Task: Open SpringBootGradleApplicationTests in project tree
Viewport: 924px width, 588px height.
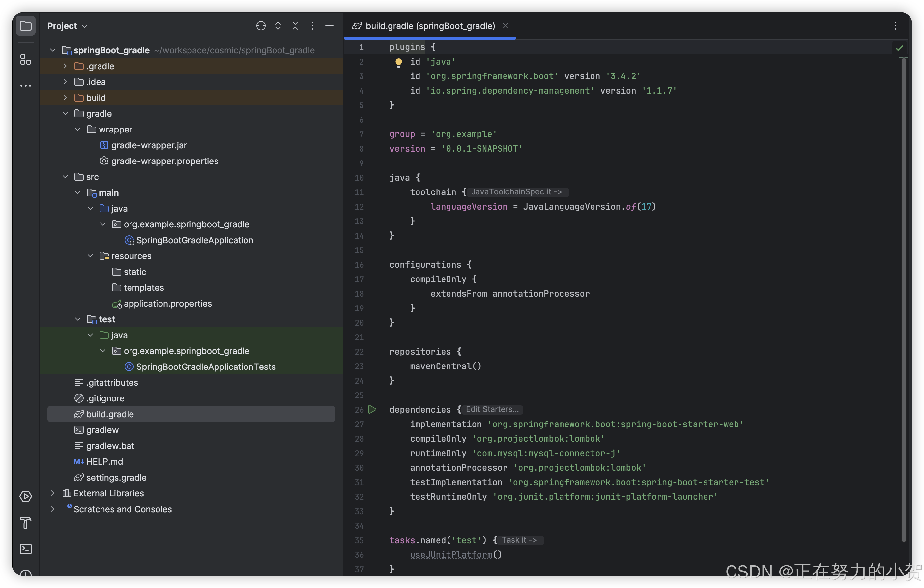Action: tap(206, 367)
